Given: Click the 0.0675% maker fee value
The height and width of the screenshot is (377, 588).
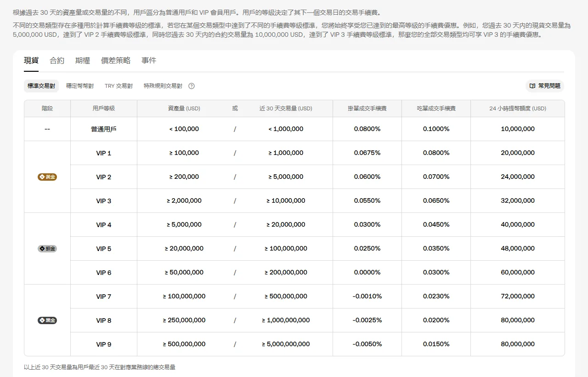Looking at the screenshot, I should [x=367, y=153].
